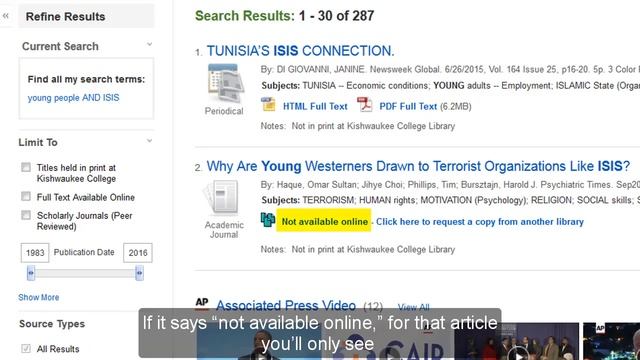
Task: Click the right publication date slider handle
Action: [x=139, y=273]
